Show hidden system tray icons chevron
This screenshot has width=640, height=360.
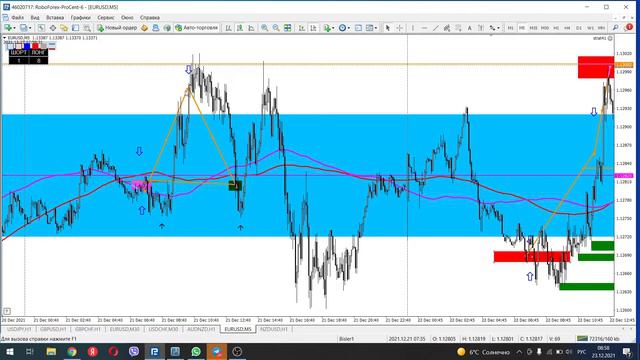click(x=519, y=351)
